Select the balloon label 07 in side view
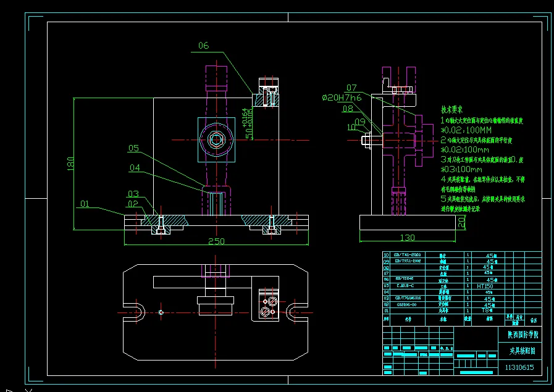 tap(351, 88)
